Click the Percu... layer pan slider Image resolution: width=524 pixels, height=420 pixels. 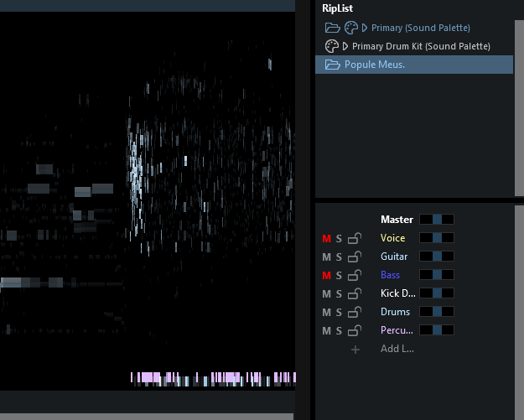437,329
